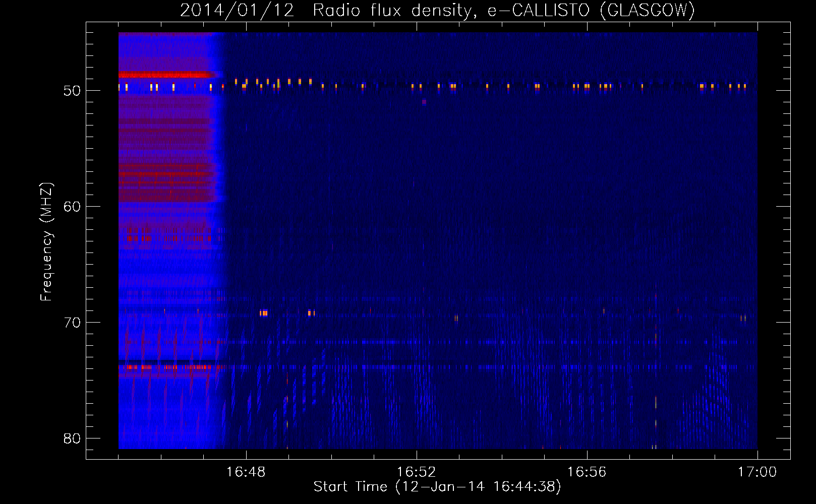Click the 16:52 time tick label
Image resolution: width=816 pixels, height=504 pixels.
[416, 472]
